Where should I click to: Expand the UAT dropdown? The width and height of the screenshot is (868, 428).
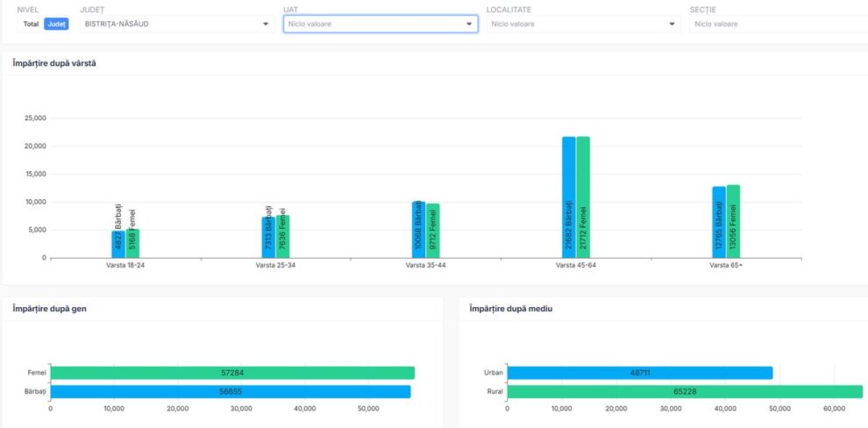click(x=380, y=24)
